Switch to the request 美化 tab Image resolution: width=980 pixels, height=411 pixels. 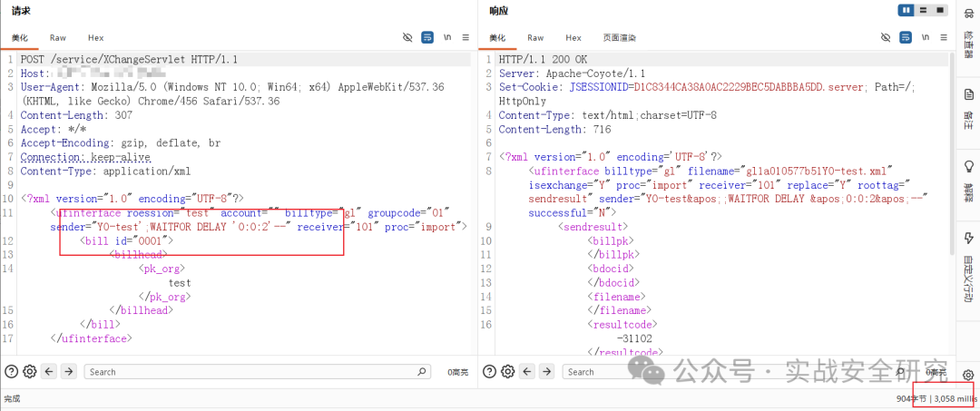[20, 38]
